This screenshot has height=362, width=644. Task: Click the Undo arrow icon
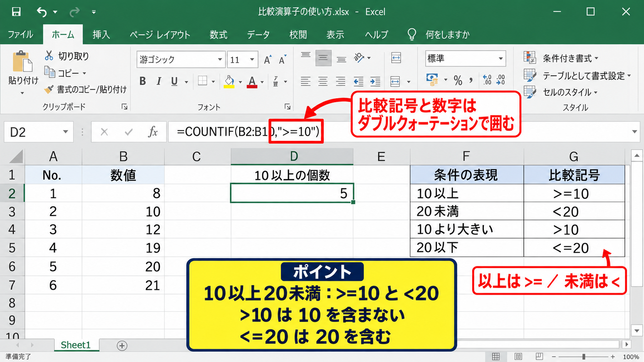(42, 12)
